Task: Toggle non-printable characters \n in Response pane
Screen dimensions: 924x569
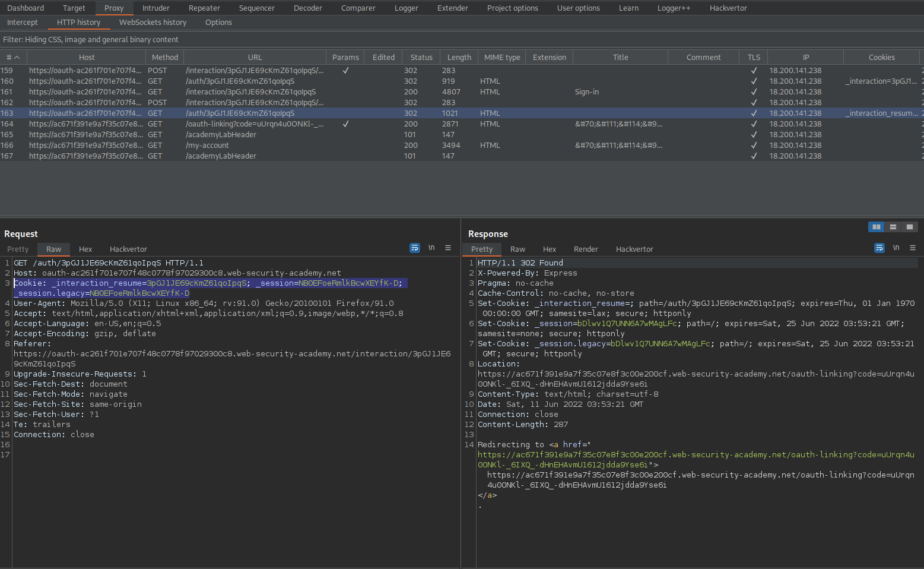Action: (x=896, y=248)
